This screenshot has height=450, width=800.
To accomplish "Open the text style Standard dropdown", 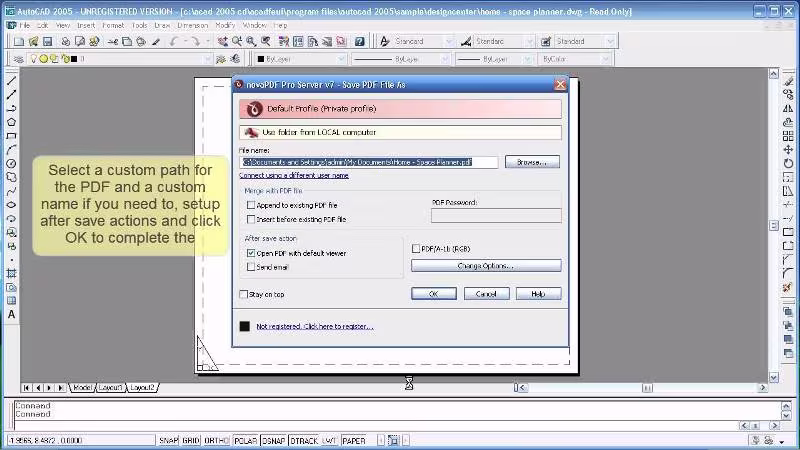I will click(x=448, y=41).
